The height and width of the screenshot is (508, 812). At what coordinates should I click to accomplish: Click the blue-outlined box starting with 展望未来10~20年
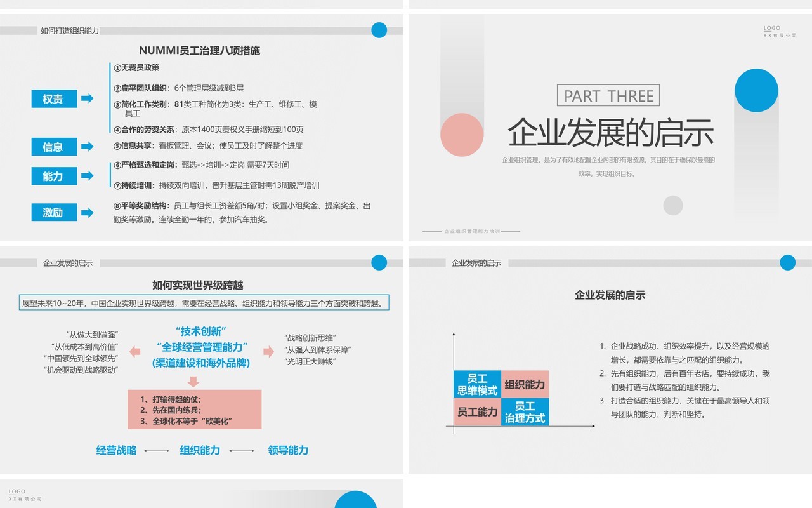point(204,303)
